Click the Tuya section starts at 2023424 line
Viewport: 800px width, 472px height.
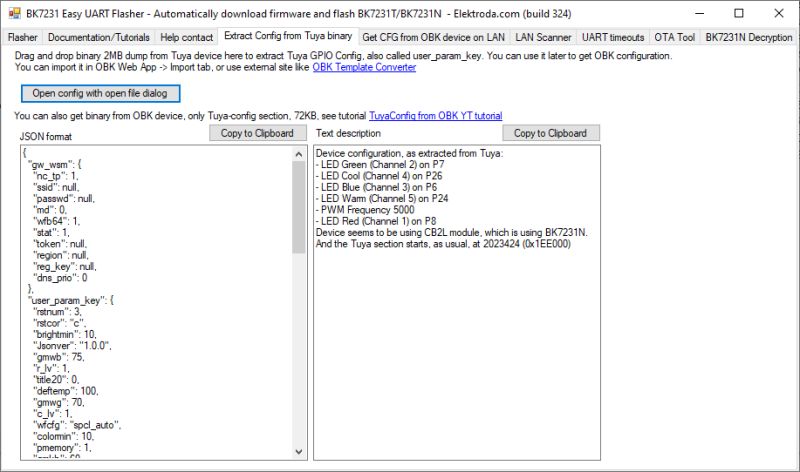click(443, 244)
